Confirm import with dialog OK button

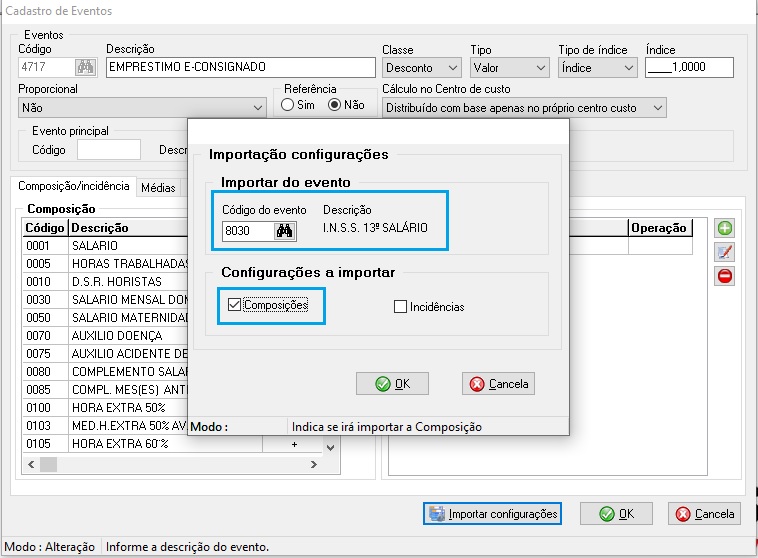click(x=392, y=384)
